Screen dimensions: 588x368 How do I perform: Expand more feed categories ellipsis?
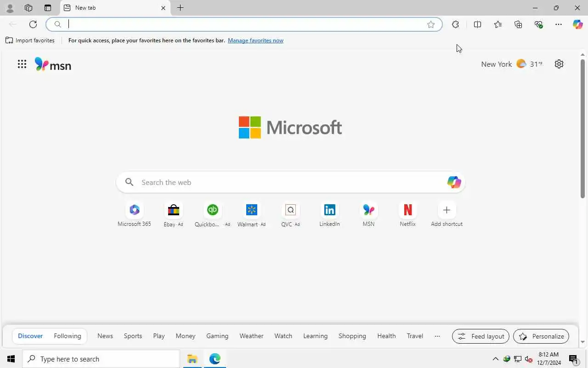pyautogui.click(x=437, y=336)
